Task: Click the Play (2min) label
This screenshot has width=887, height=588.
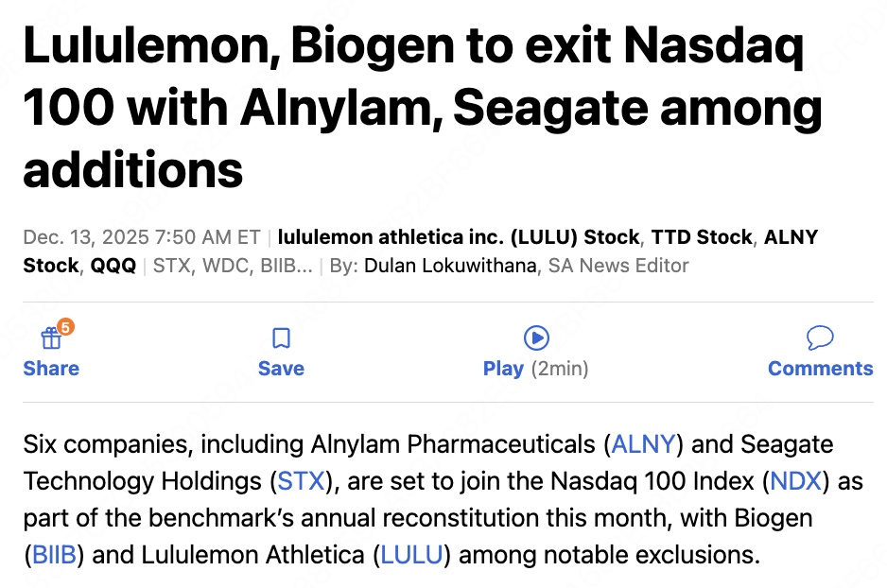Action: [x=535, y=369]
